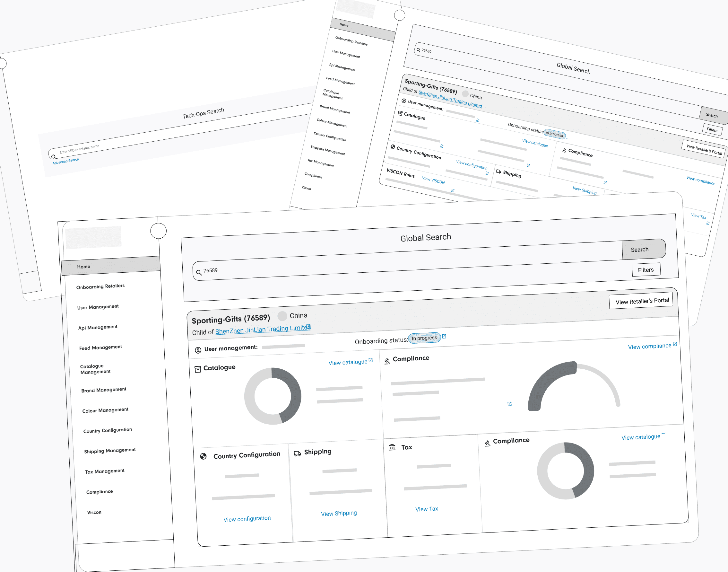Click magnifier icon in the 76589 search bar
Image resolution: width=728 pixels, height=572 pixels.
point(199,273)
